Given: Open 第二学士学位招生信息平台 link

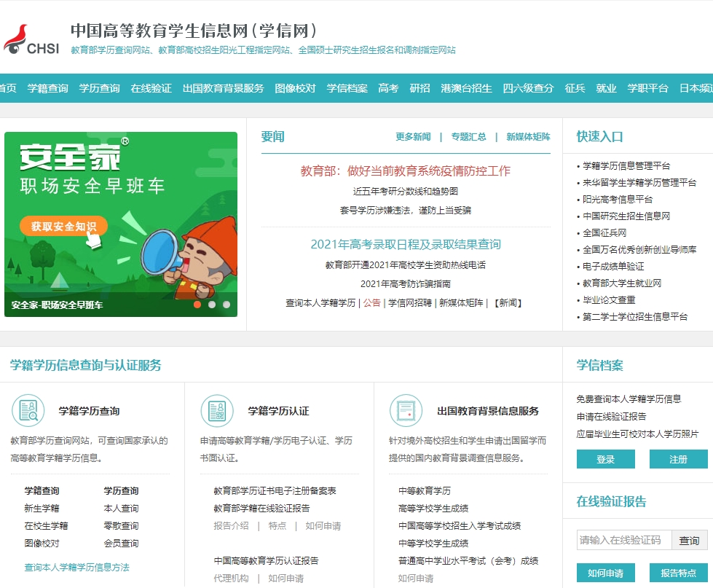Looking at the screenshot, I should click(635, 317).
